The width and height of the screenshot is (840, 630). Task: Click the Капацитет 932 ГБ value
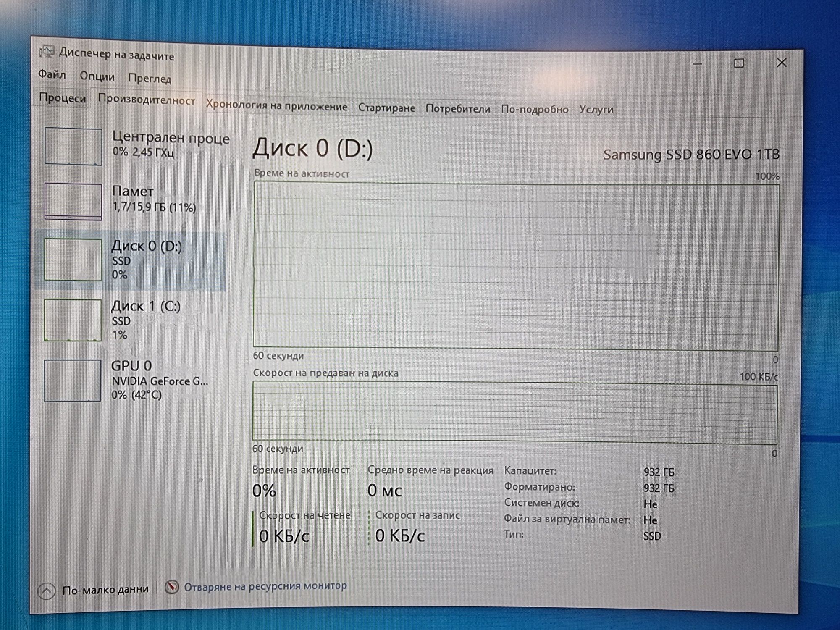(x=659, y=472)
